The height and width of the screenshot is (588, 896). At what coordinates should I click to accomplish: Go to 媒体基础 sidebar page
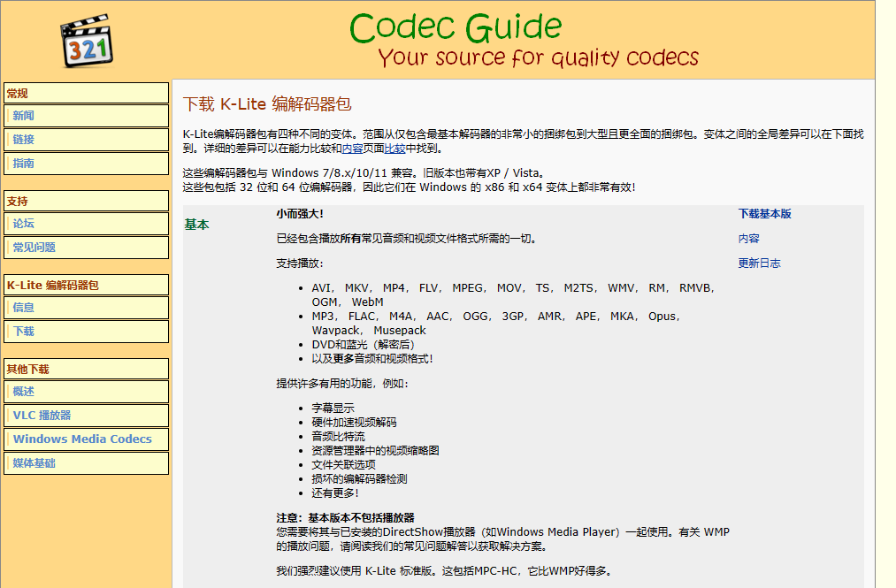(x=34, y=463)
